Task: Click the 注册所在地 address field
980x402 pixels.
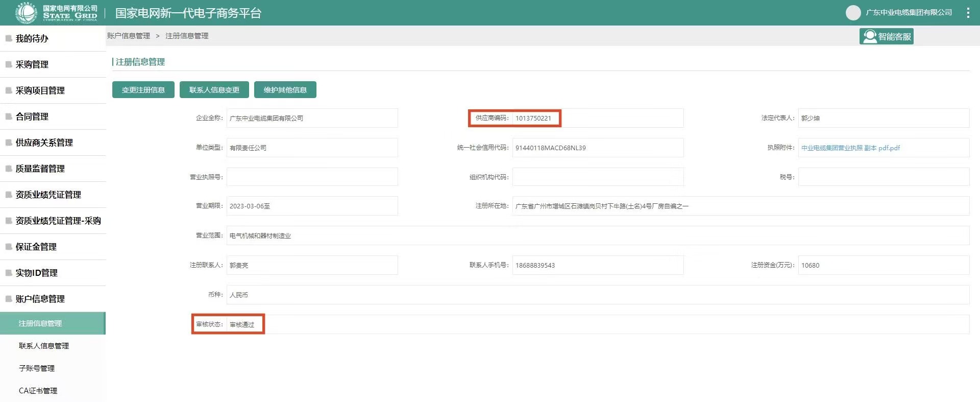Action: point(741,206)
